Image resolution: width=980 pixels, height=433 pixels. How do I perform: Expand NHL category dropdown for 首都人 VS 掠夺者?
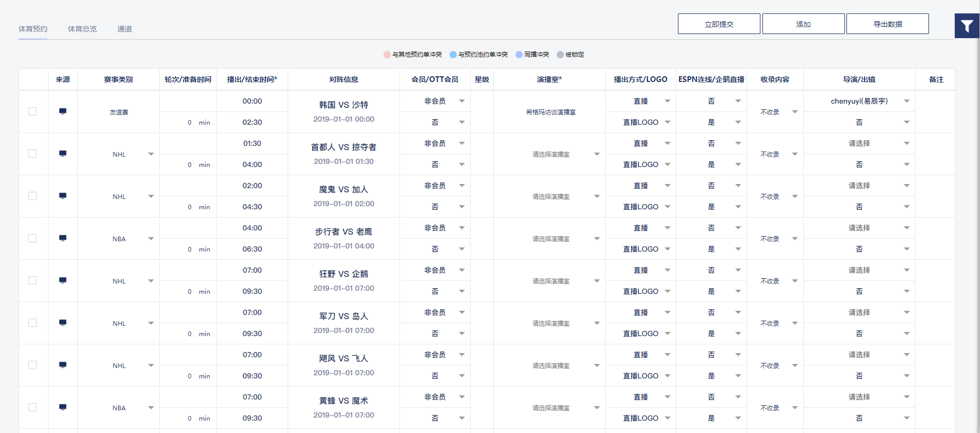[151, 154]
